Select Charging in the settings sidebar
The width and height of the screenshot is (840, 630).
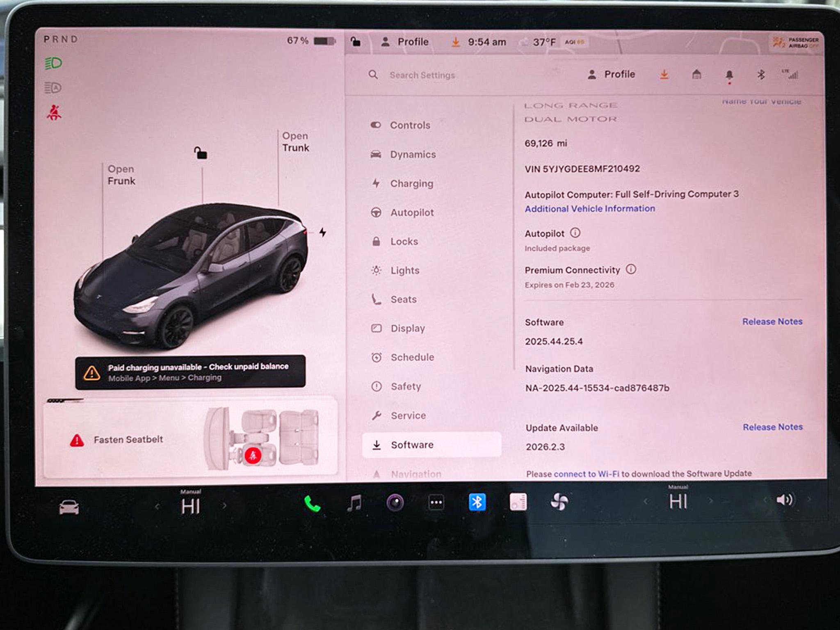click(x=412, y=183)
